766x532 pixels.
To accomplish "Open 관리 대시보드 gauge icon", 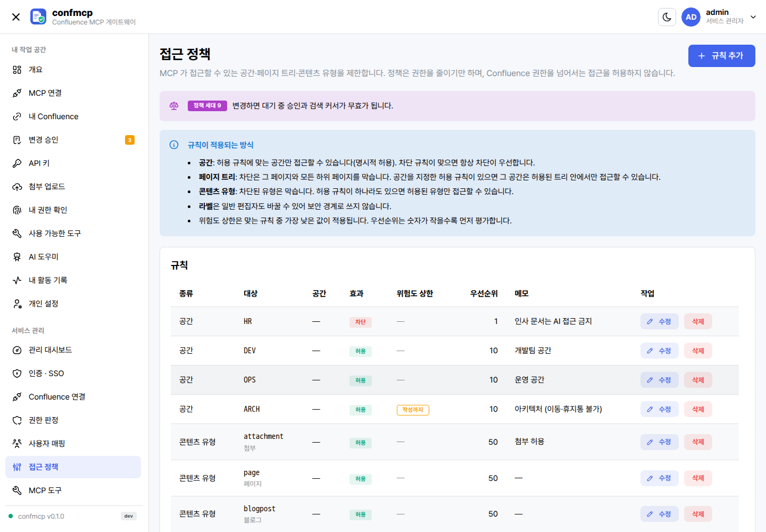I will (x=17, y=350).
